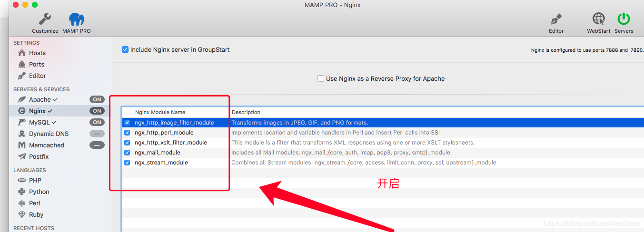The height and width of the screenshot is (232, 644).
Task: Click description 'Transforms images in JPEG, GIF, and PNG formats'
Action: click(299, 123)
